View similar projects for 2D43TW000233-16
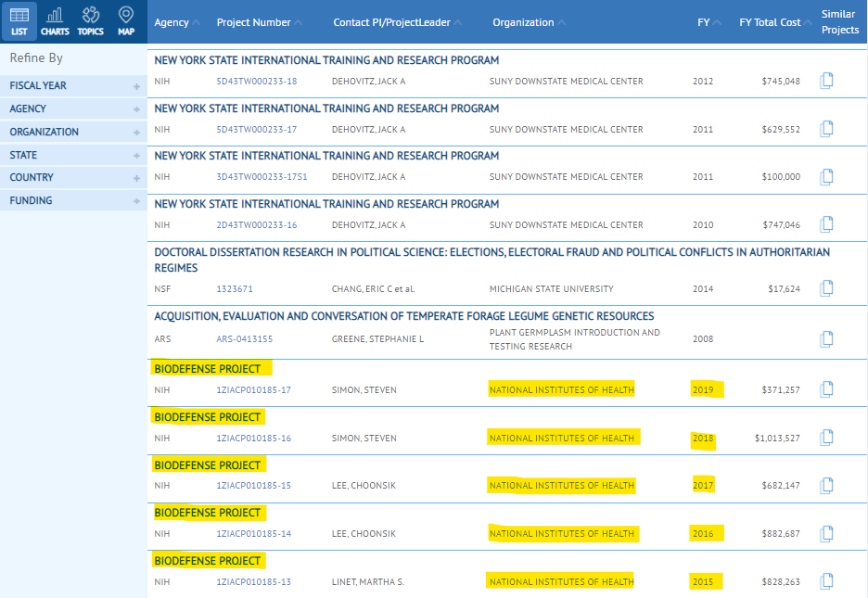Image resolution: width=868 pixels, height=598 pixels. pyautogui.click(x=826, y=224)
